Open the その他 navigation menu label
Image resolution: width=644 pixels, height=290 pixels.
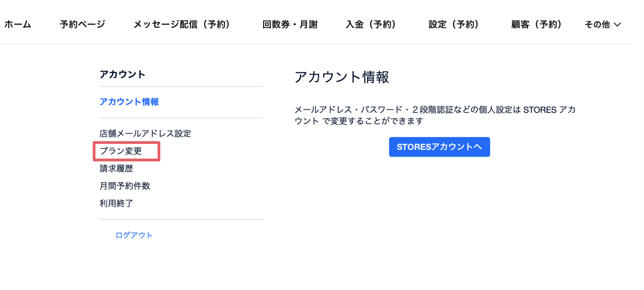(x=597, y=25)
